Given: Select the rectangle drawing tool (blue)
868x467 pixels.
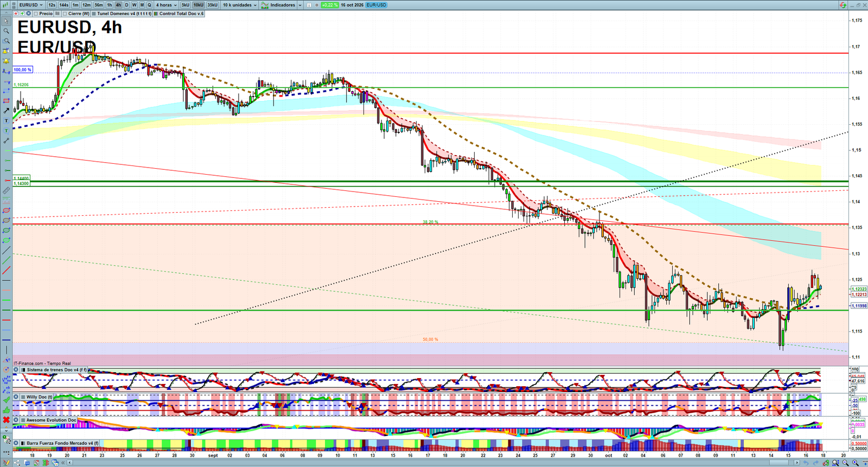Looking at the screenshot, I should [7, 91].
